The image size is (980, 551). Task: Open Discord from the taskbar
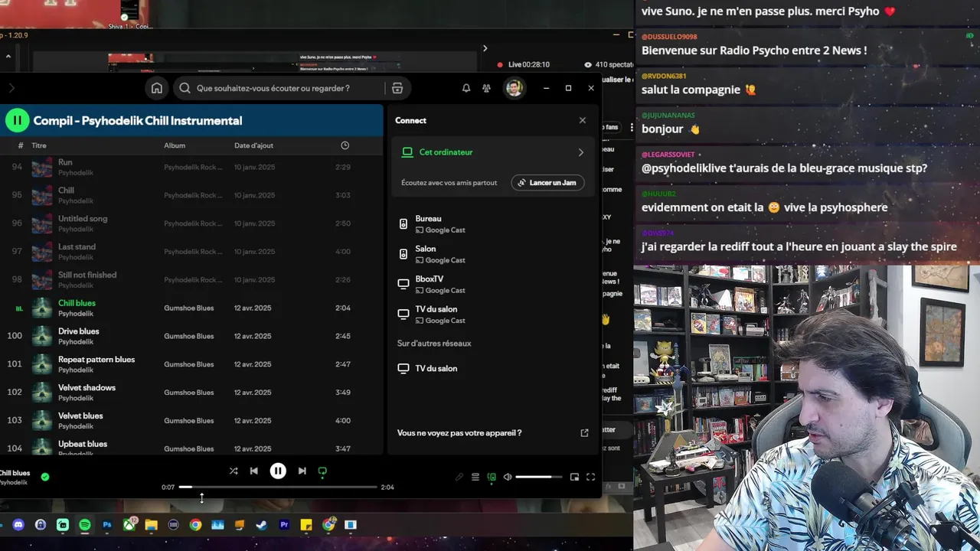(18, 525)
